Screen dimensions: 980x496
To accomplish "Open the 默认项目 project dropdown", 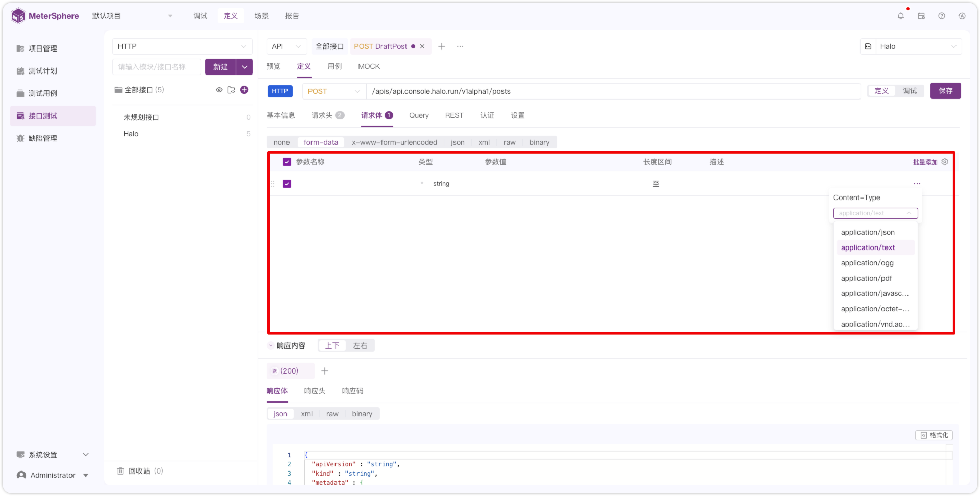I will [x=132, y=16].
